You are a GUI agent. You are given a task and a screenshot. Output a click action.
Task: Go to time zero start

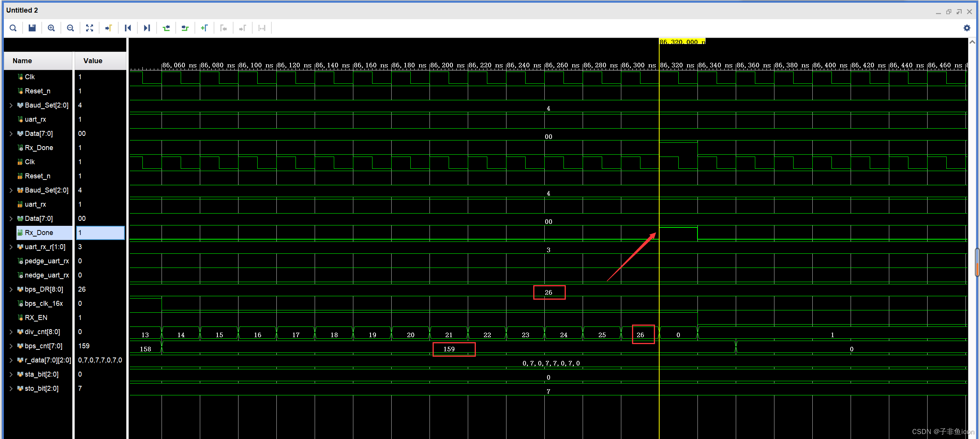click(128, 28)
